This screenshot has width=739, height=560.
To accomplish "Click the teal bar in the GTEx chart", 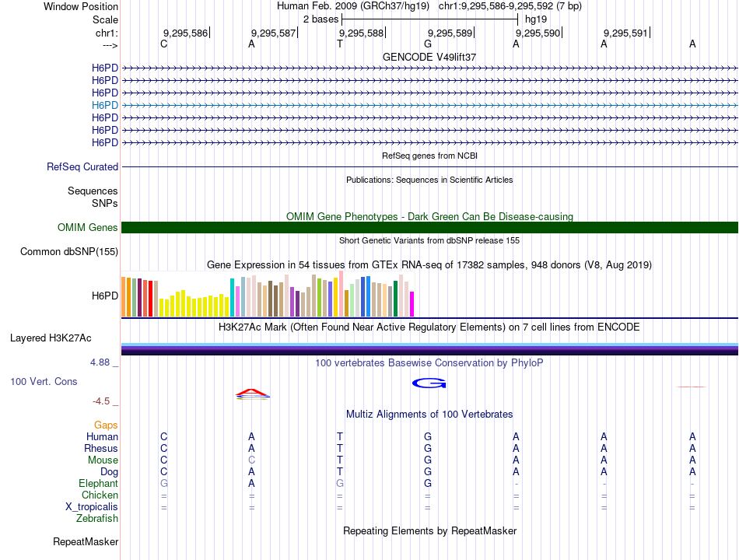I will pos(233,297).
